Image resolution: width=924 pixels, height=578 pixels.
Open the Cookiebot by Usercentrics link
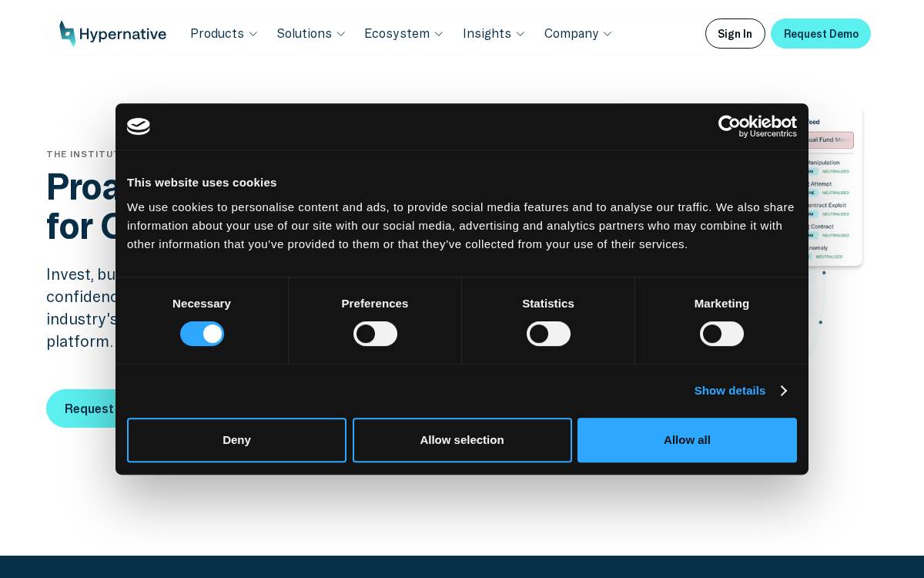pos(758,126)
